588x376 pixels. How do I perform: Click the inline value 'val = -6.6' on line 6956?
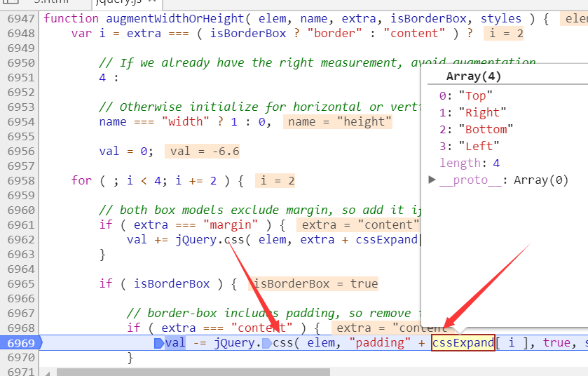202,152
